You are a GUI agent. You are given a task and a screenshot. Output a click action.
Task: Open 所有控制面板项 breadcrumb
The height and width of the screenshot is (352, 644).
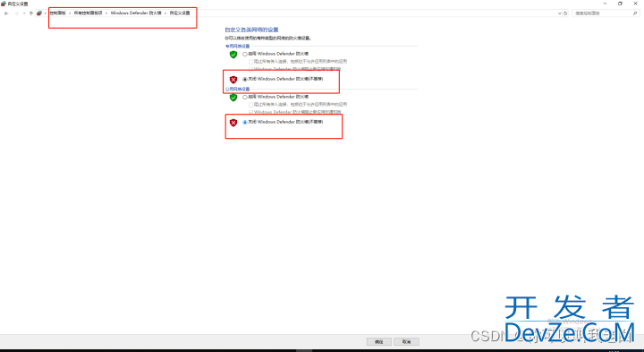(88, 13)
